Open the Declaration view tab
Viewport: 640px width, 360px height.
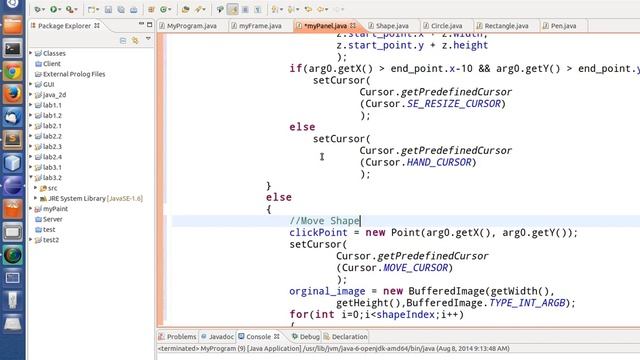point(346,337)
